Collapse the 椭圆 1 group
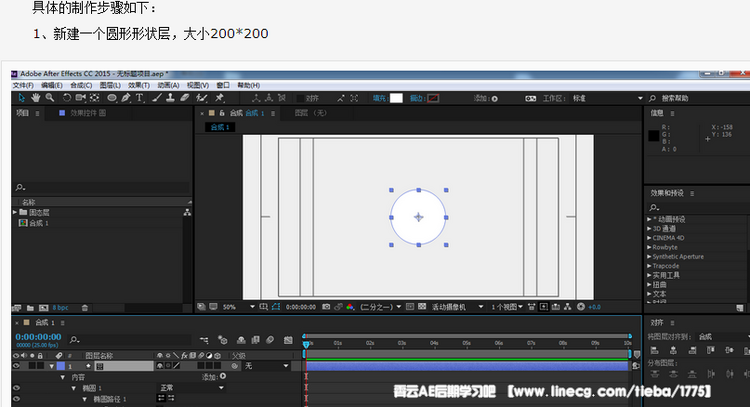Image resolution: width=750 pixels, height=407 pixels. tap(74, 388)
